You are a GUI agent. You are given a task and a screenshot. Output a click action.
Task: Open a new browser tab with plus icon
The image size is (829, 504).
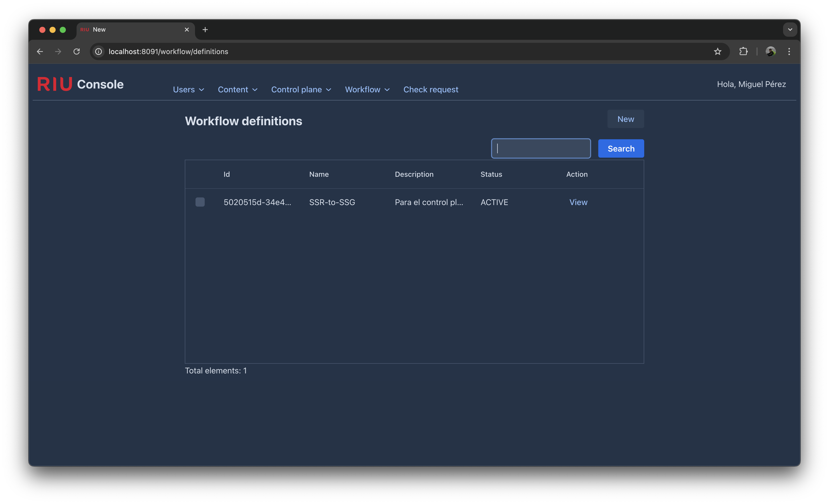coord(205,30)
